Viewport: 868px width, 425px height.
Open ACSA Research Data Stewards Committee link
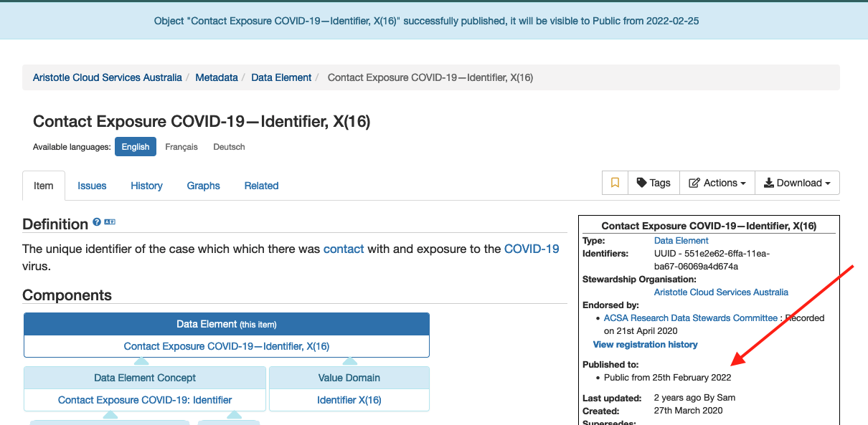(690, 317)
